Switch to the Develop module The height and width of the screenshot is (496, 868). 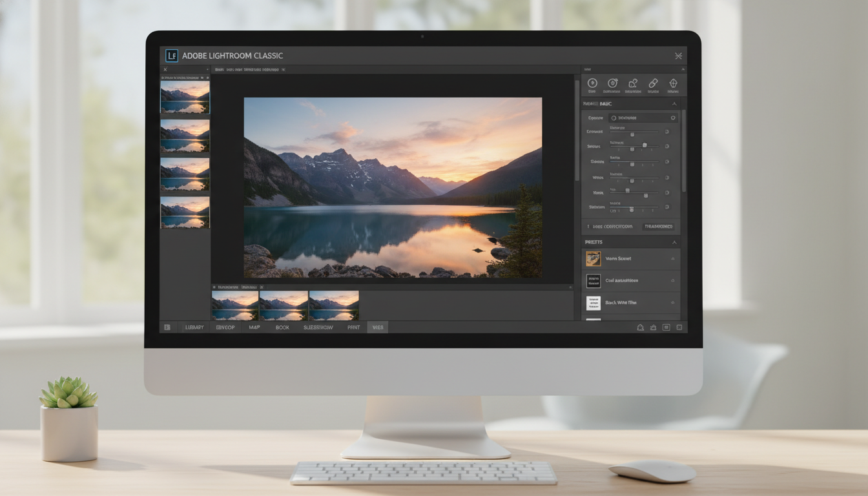pos(225,327)
